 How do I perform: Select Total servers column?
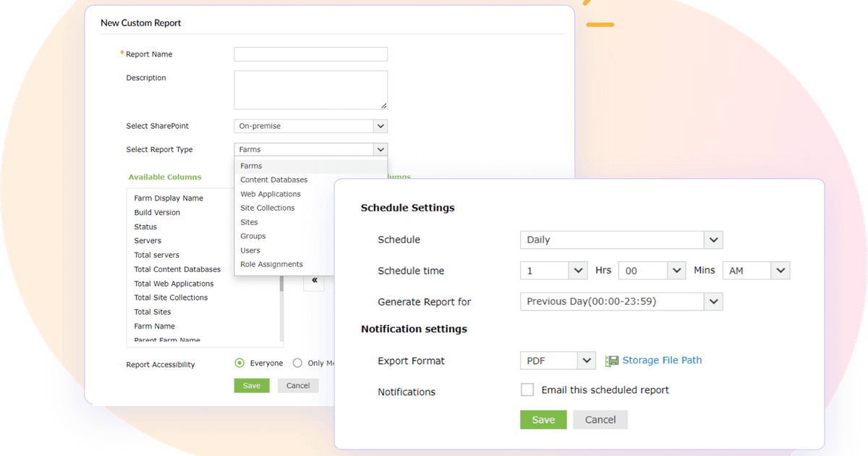pos(157,255)
